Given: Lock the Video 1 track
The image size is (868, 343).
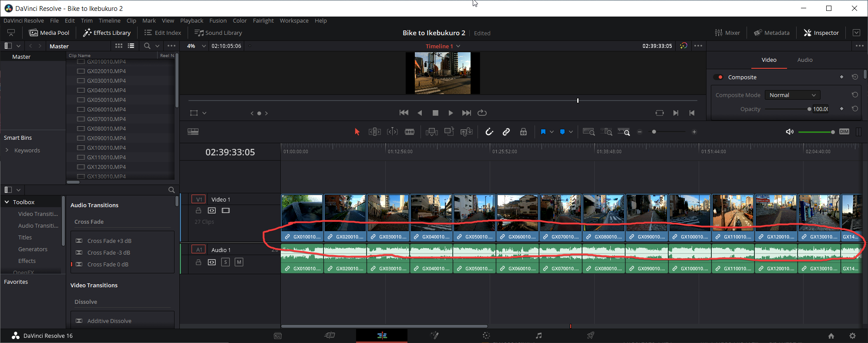Looking at the screenshot, I should tap(198, 211).
